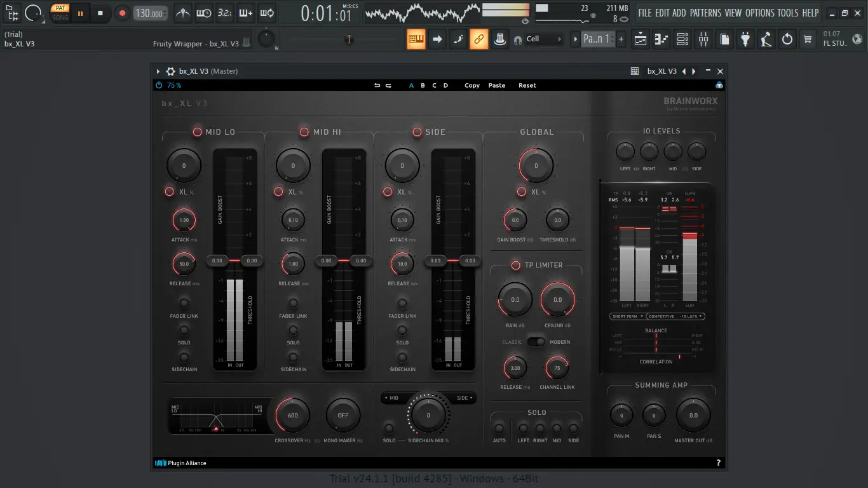Click the shopping cart content library icon
The width and height of the screenshot is (868, 488).
click(x=808, y=39)
